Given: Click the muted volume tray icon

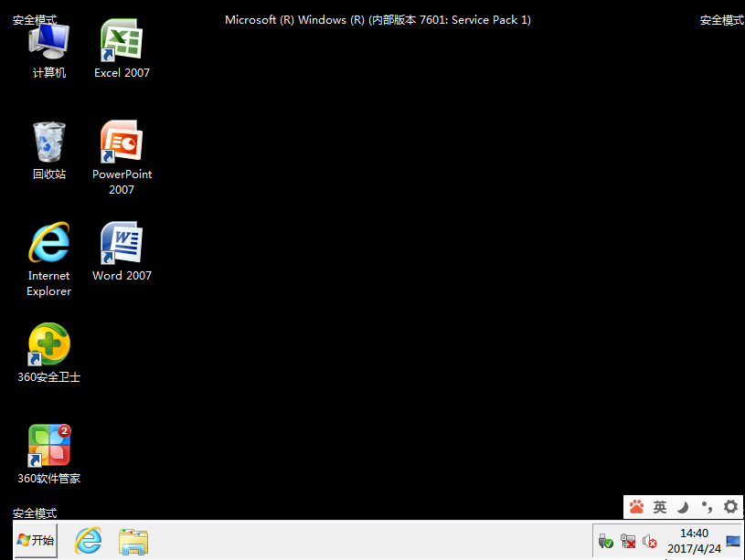Looking at the screenshot, I should click(650, 541).
